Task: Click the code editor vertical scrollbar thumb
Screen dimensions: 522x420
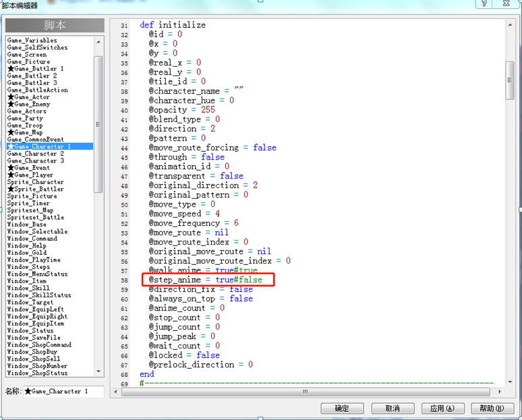Action: (x=510, y=80)
